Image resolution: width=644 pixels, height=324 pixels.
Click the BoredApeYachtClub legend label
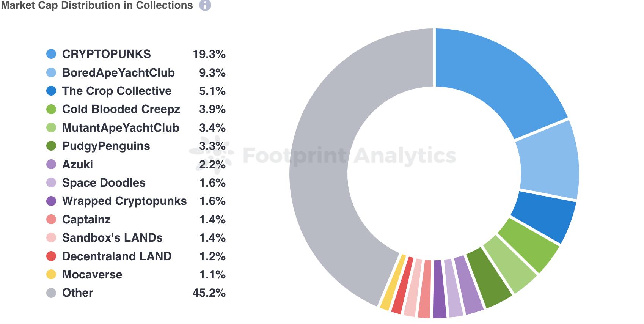118,72
